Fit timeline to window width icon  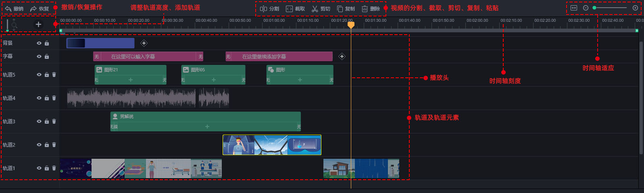[574, 8]
